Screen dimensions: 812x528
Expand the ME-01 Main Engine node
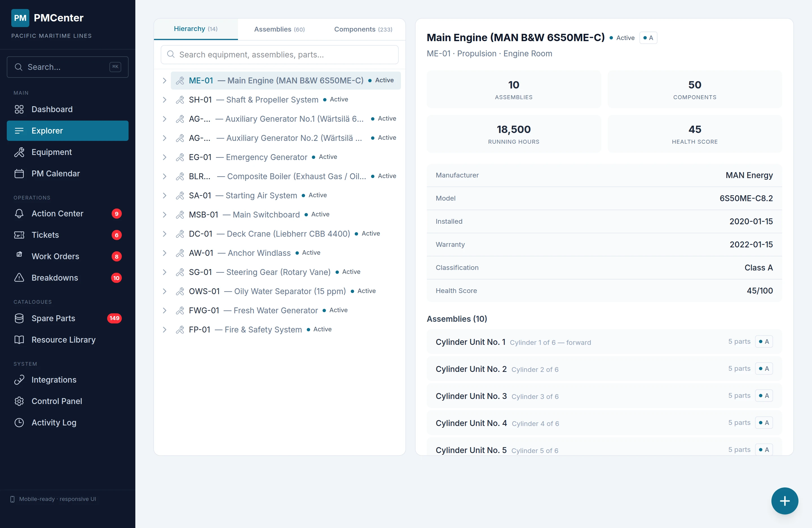[x=164, y=81]
